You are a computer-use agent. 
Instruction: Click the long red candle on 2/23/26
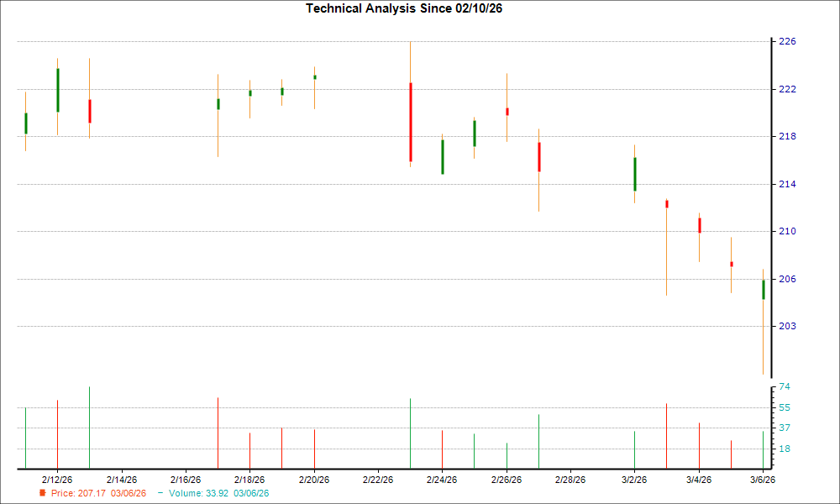[411, 122]
